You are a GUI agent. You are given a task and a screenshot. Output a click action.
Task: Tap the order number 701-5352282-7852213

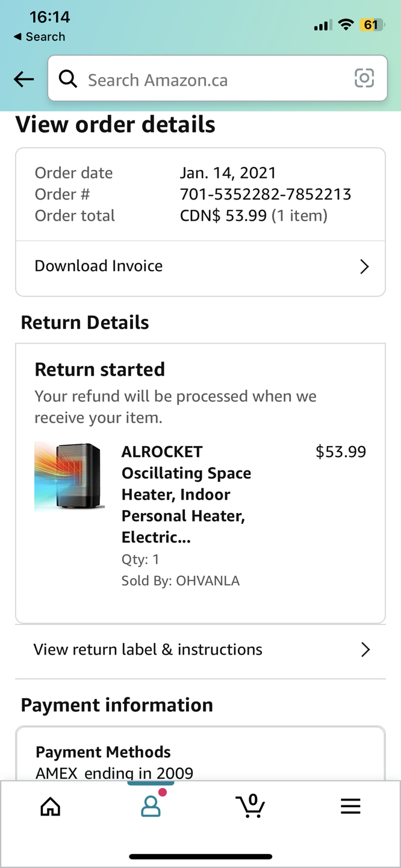point(266,194)
